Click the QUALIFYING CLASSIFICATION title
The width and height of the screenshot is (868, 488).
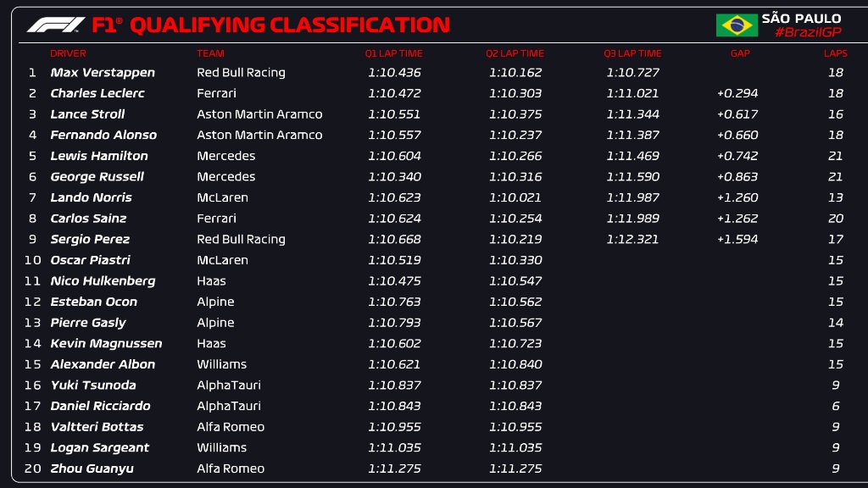point(290,25)
